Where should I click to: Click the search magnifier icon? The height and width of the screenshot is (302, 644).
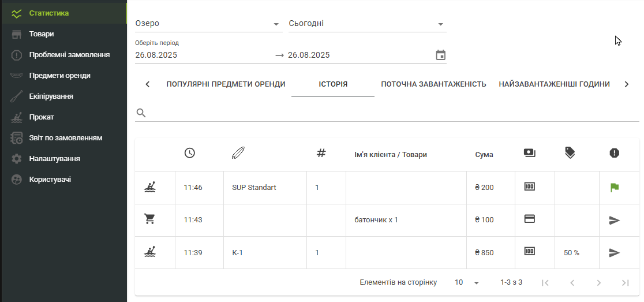141,113
